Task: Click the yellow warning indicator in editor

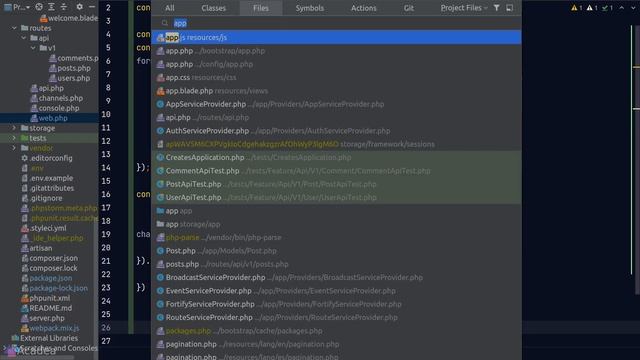Action: 577,8
